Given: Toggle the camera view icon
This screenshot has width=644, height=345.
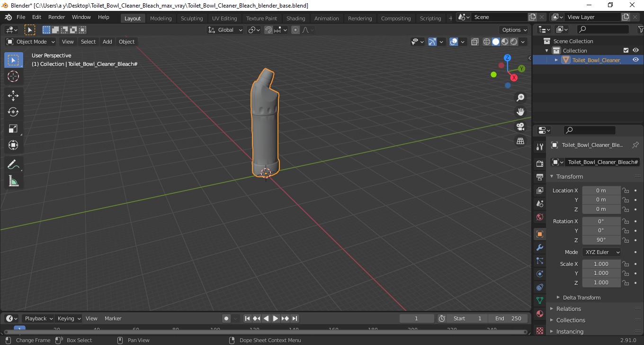Looking at the screenshot, I should click(520, 127).
